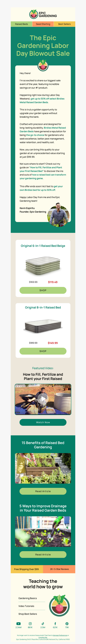The width and height of the screenshot is (86, 644).
Task: Open the Best Sellers tab
Action: pos(64,24)
